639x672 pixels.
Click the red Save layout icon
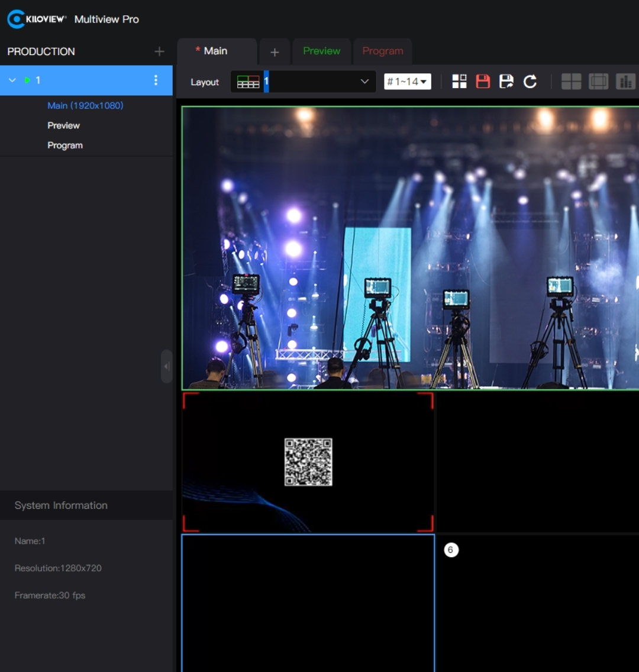coord(483,82)
